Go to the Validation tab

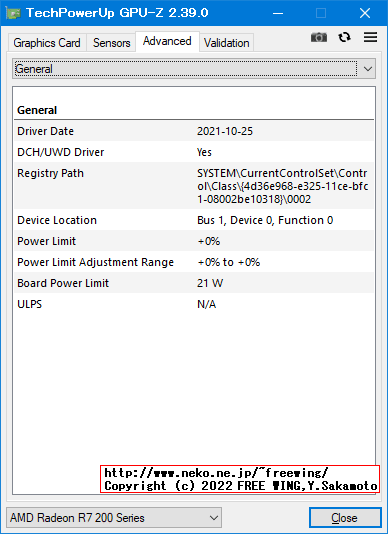coord(227,43)
